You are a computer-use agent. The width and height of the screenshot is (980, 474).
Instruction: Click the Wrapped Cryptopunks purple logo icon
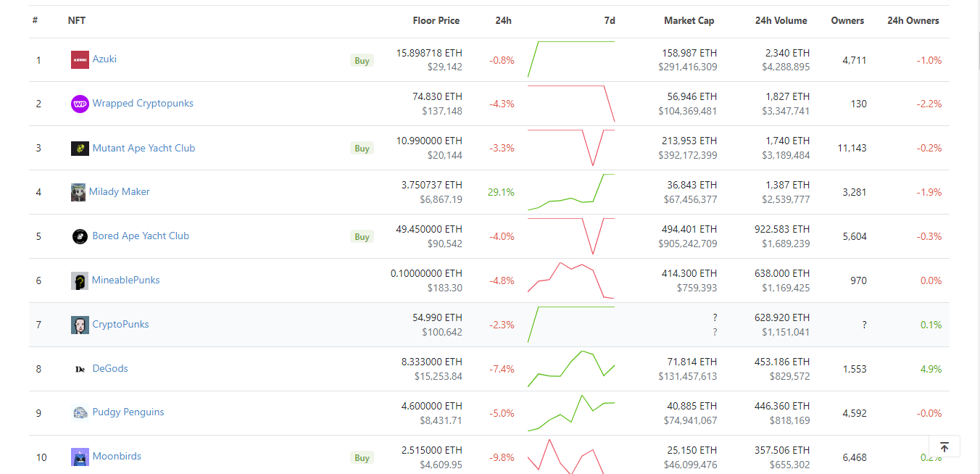click(80, 104)
